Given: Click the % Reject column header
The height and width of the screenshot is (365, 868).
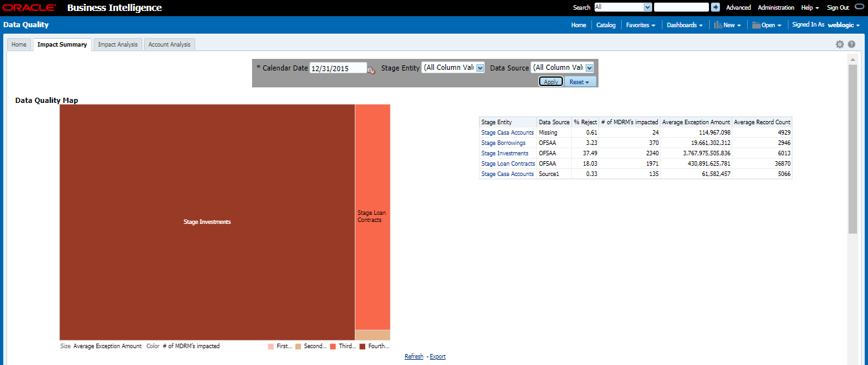Looking at the screenshot, I should click(585, 122).
